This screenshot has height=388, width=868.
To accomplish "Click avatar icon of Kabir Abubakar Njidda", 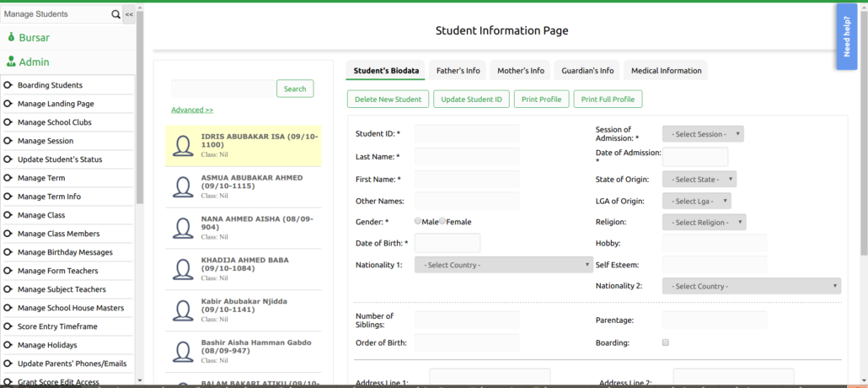I will tap(183, 310).
